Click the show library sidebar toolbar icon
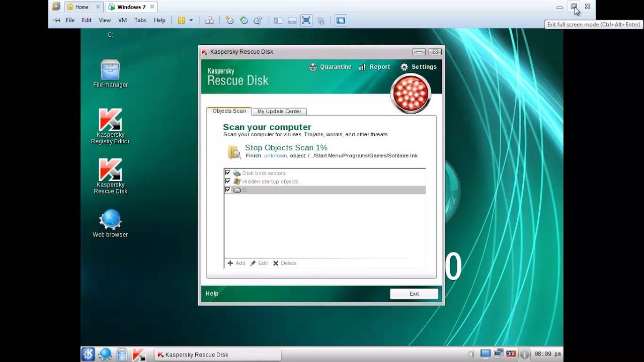This screenshot has width=644, height=362. click(x=278, y=21)
